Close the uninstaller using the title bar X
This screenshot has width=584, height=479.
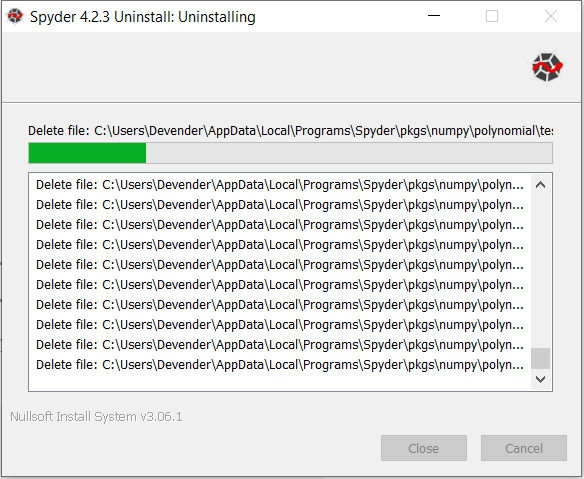[x=551, y=16]
